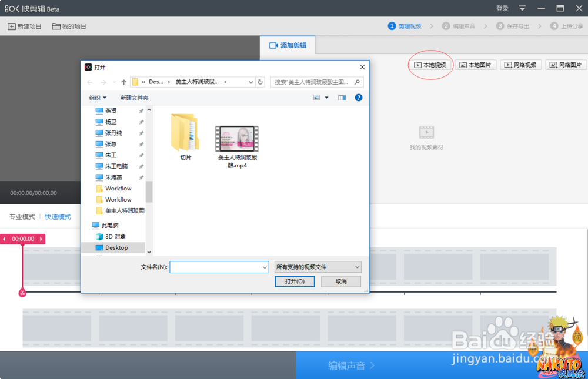
Task: Click 我的视频素材 placeholder icon
Action: (x=426, y=132)
